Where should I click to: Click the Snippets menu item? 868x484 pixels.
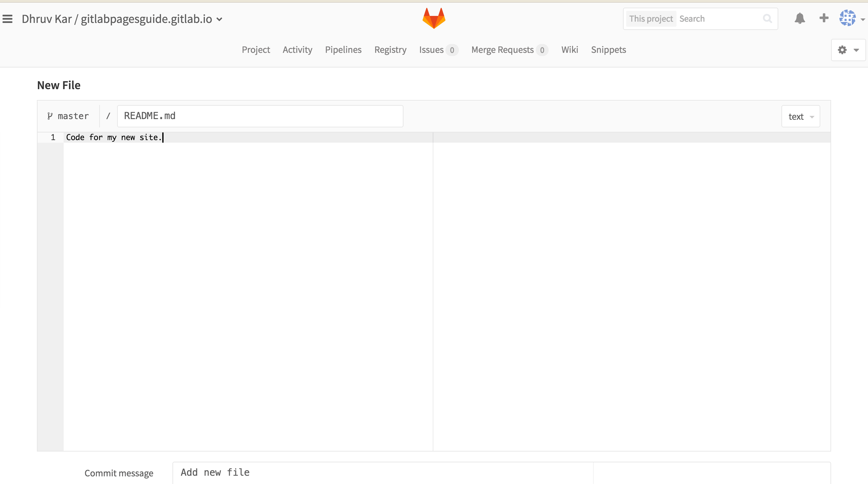tap(608, 49)
